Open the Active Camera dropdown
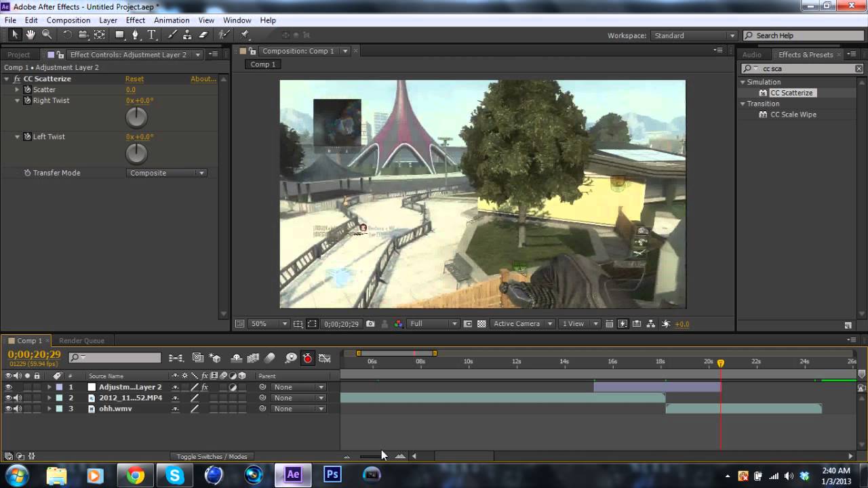Viewport: 868px width, 488px height. point(522,324)
